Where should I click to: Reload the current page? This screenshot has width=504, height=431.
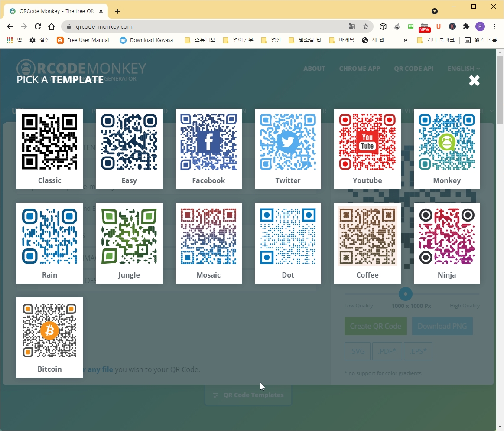coord(38,26)
